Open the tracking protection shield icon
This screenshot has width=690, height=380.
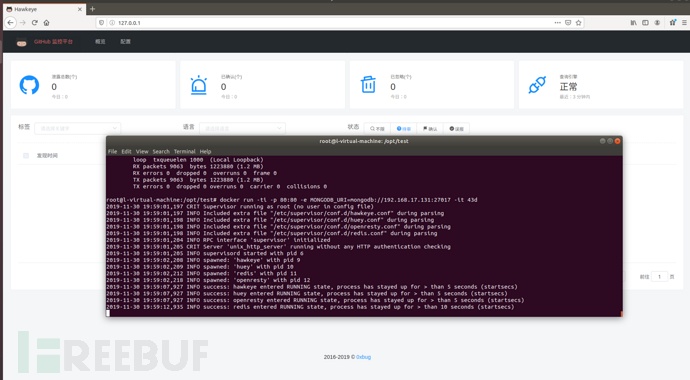click(x=102, y=22)
